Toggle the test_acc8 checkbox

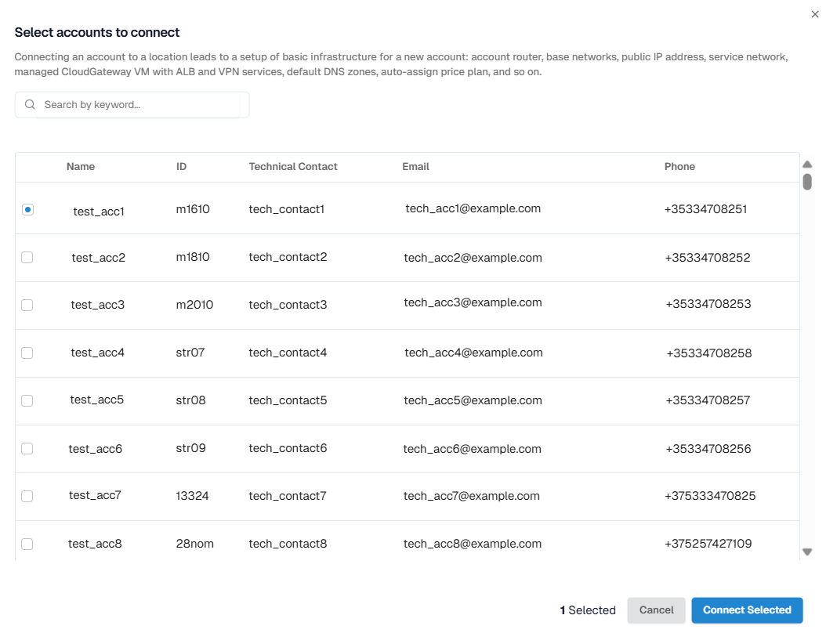pyautogui.click(x=27, y=544)
